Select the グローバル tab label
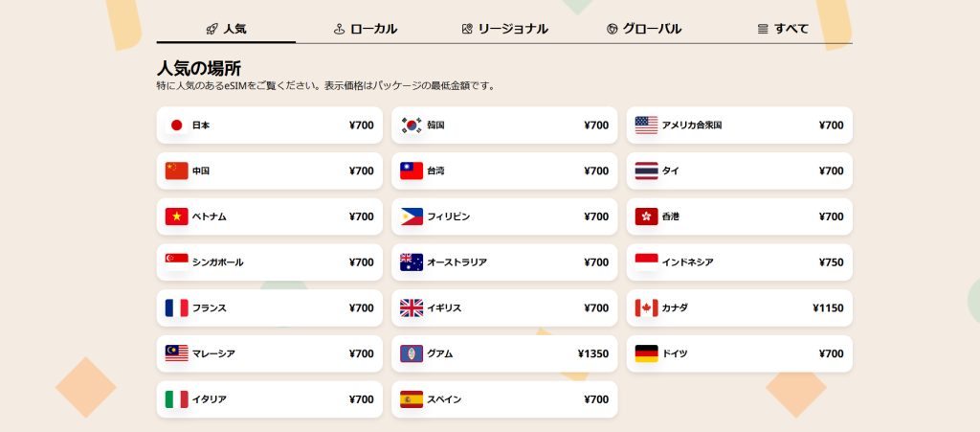Viewport: 980px width, 432px height. pyautogui.click(x=652, y=29)
